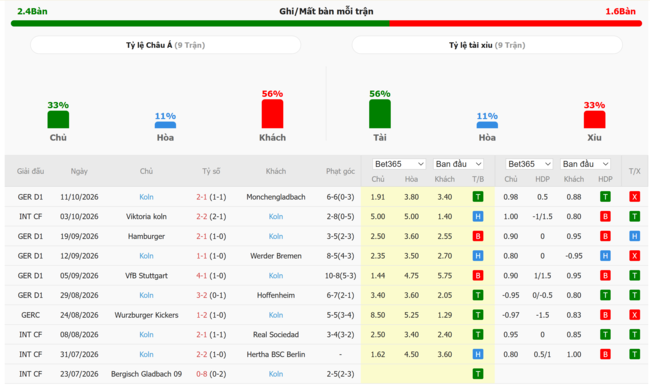Screen dimensions: 650x385
Task: Click odds value 8.50 in Wurzburger Kickers row
Action: (x=378, y=315)
